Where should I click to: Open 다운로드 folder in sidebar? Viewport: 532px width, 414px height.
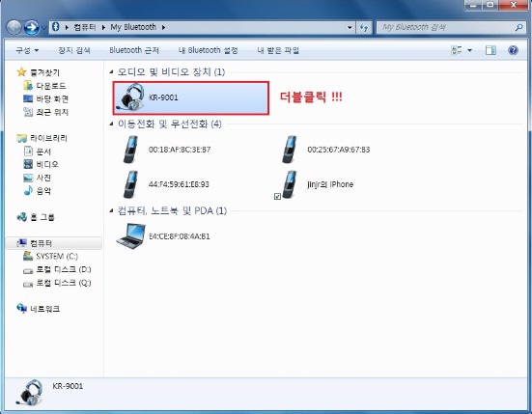[x=44, y=86]
